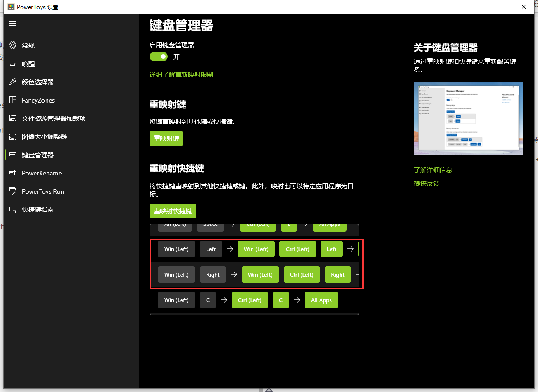This screenshot has height=392, width=538.
Task: Click the green Ctrl (Left) chip in the Win+C row
Action: (250, 300)
